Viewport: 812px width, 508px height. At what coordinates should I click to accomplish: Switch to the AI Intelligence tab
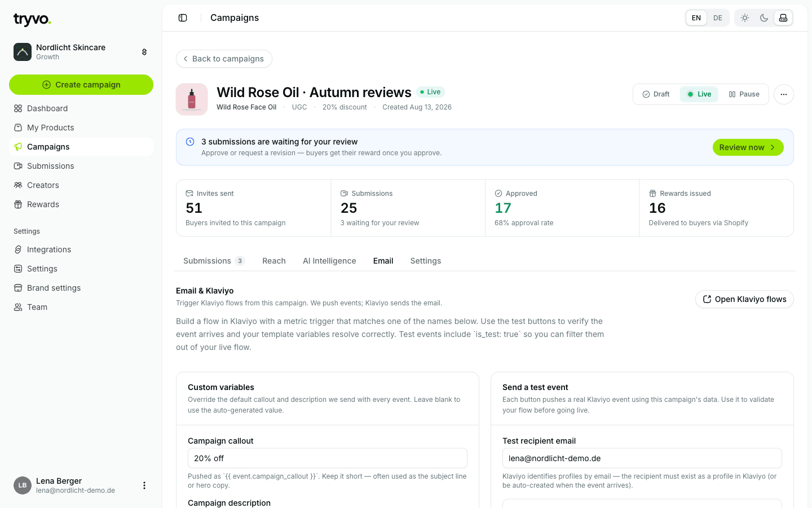[x=329, y=261]
